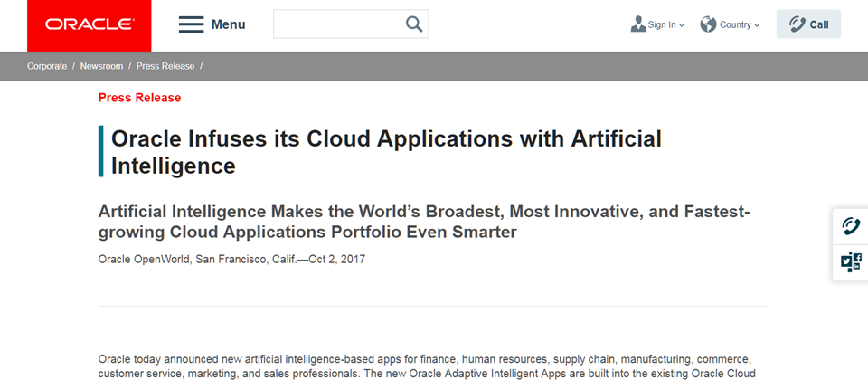Click the red Press Release label
Viewport: 868px width, 380px height.
[139, 98]
